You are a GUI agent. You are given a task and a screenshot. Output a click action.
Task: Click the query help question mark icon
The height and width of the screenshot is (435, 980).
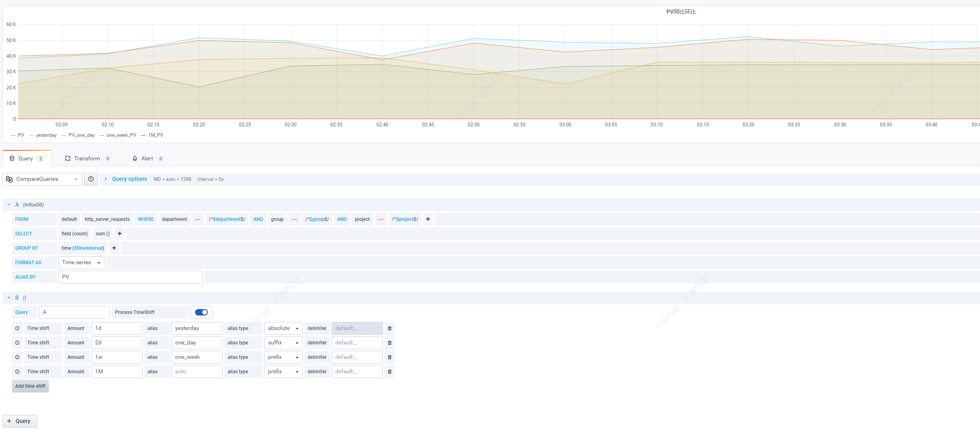coord(91,179)
